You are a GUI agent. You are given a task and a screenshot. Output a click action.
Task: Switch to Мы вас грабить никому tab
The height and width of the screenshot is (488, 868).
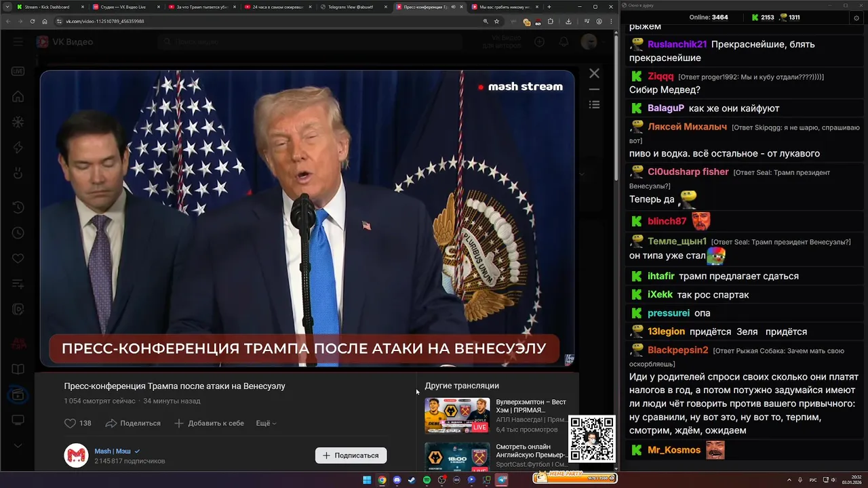click(503, 7)
